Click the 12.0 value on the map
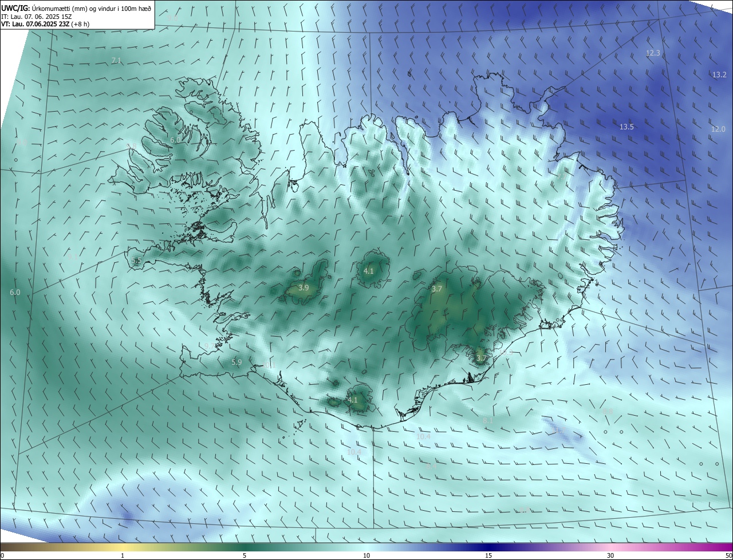 pyautogui.click(x=718, y=129)
